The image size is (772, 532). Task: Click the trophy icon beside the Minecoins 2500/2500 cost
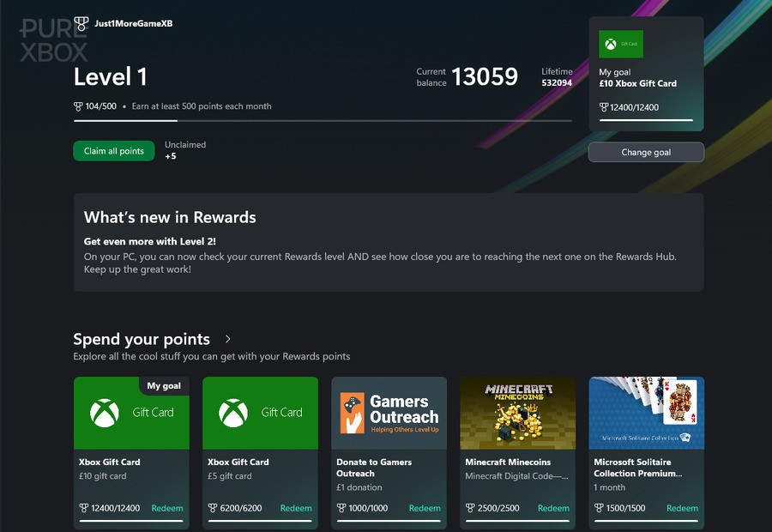[470, 508]
